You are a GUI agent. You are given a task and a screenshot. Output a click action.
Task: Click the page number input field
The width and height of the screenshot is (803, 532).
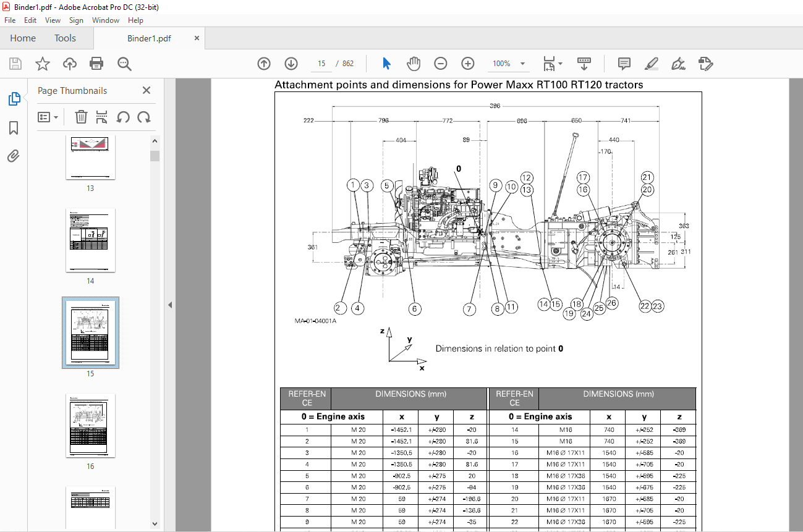click(x=321, y=64)
